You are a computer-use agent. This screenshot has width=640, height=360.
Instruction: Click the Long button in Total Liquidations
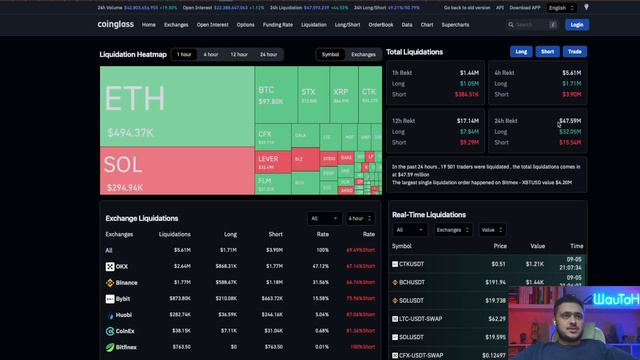[521, 52]
